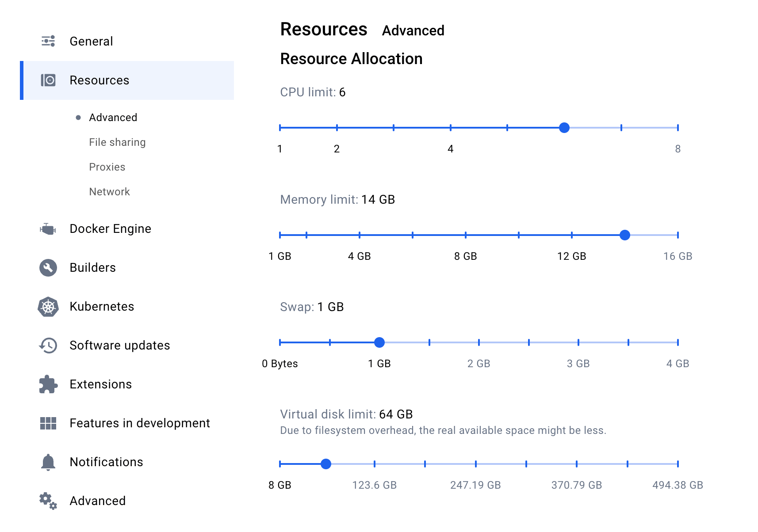758x532 pixels.
Task: Select the Docker Engine whale icon
Action: click(48, 229)
